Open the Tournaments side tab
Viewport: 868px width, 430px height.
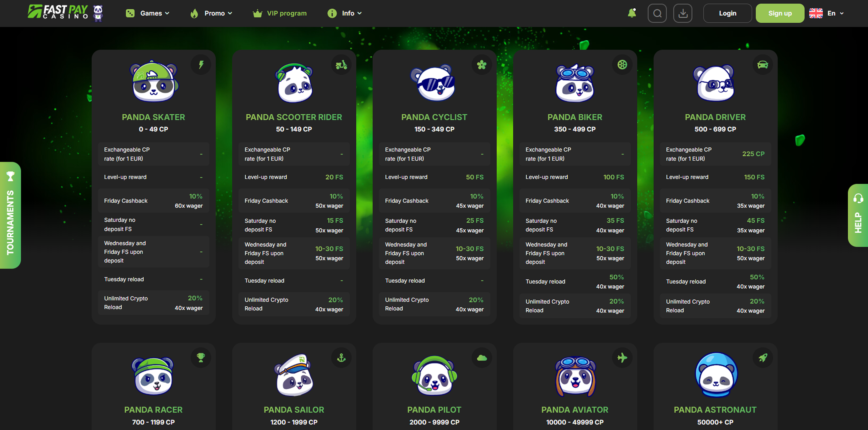10,215
